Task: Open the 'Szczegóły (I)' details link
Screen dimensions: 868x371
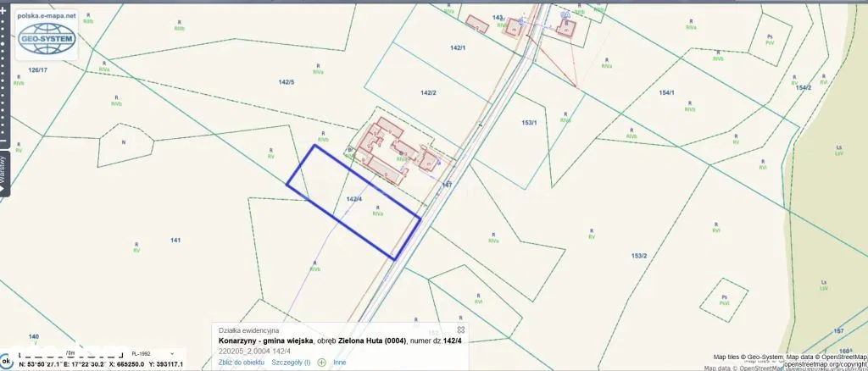Action: click(x=291, y=363)
